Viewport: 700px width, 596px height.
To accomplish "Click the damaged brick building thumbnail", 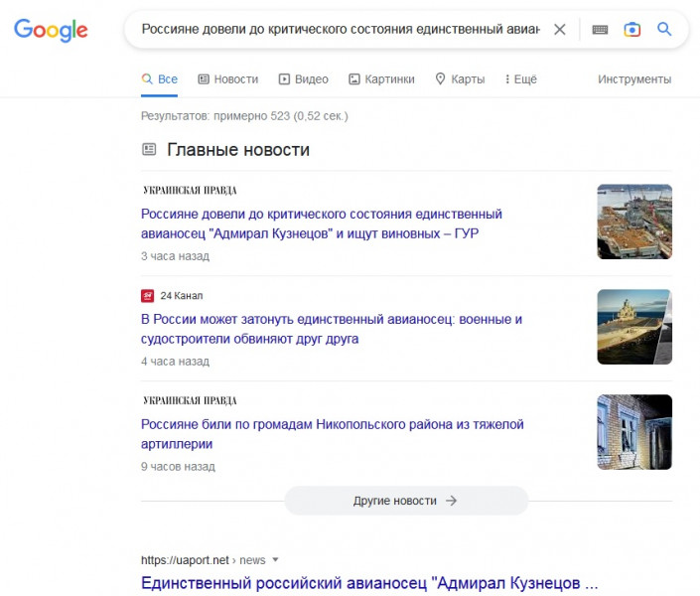I will point(634,432).
